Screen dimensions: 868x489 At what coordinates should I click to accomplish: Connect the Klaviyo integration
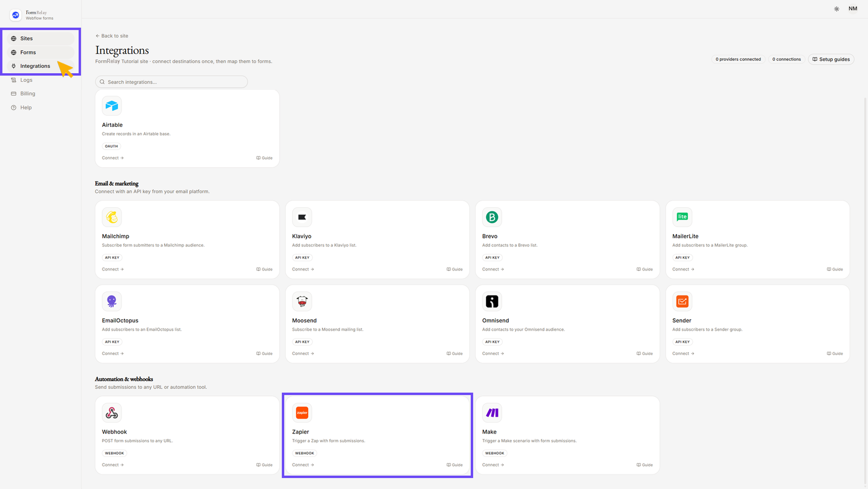tap(303, 269)
